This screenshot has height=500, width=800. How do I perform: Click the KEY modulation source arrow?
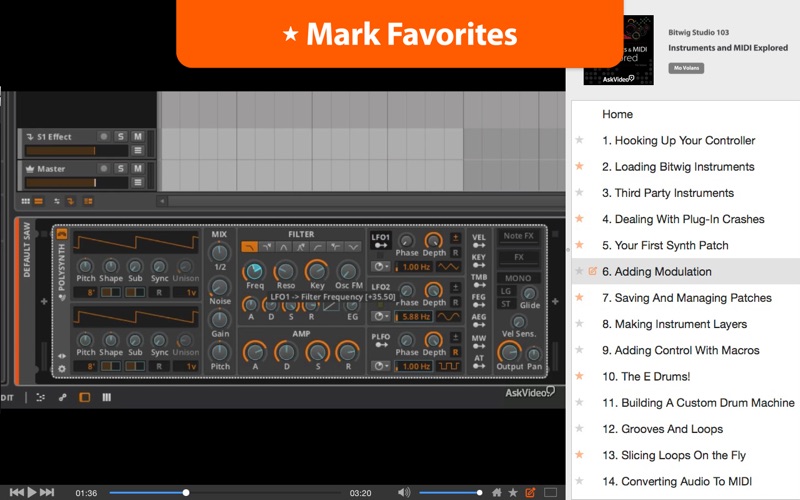(x=479, y=266)
